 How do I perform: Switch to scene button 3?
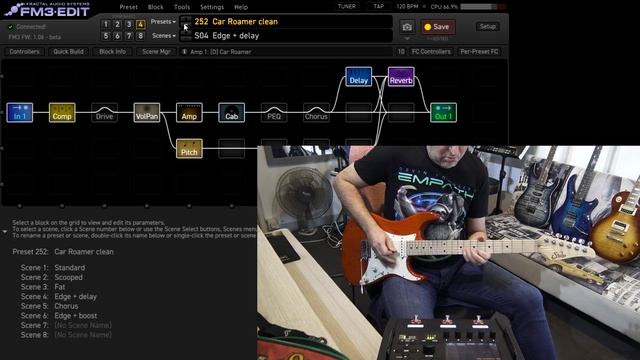click(x=129, y=24)
